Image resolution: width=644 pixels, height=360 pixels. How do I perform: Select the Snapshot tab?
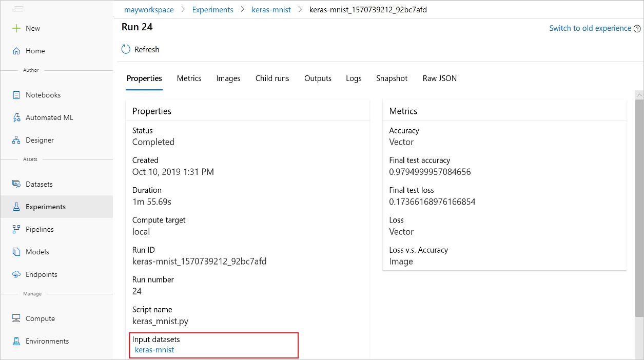tap(392, 78)
